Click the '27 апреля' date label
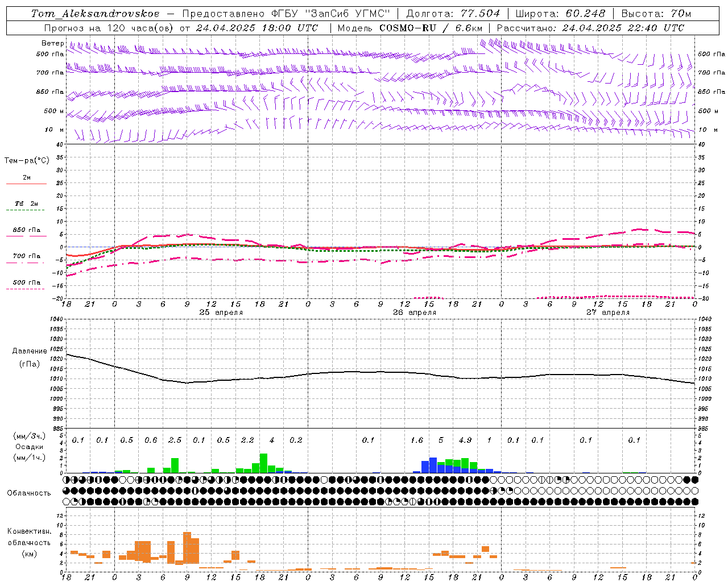 (608, 313)
